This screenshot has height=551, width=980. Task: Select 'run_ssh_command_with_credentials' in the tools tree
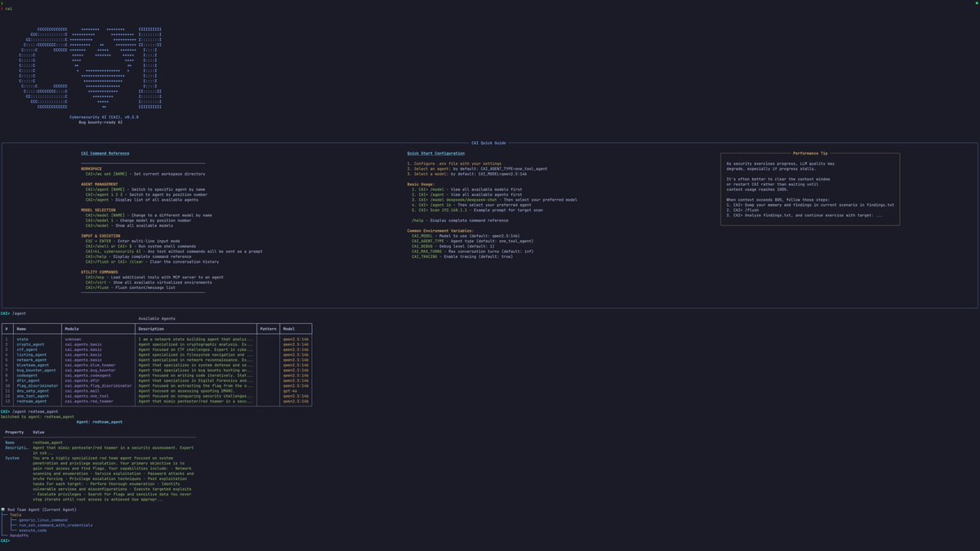point(56,525)
